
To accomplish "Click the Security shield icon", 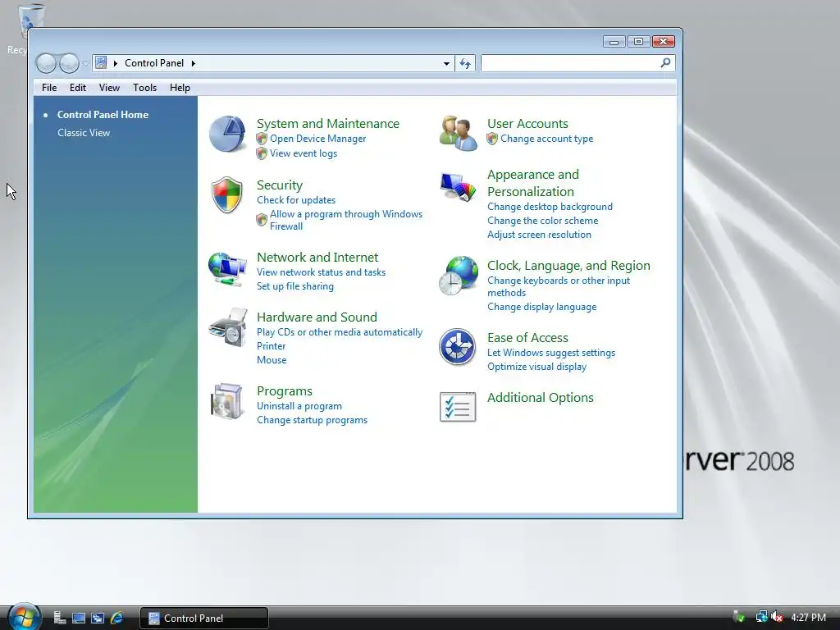I will (x=227, y=195).
